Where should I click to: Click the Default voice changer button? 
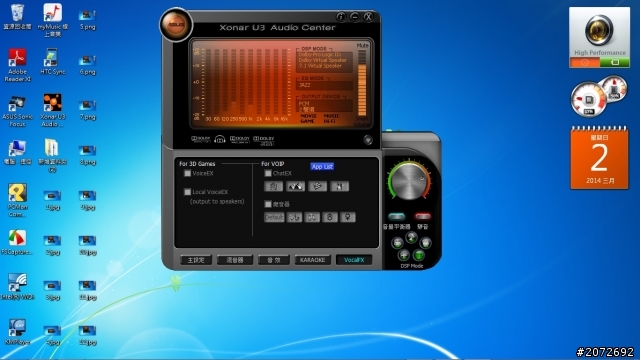coord(274,217)
